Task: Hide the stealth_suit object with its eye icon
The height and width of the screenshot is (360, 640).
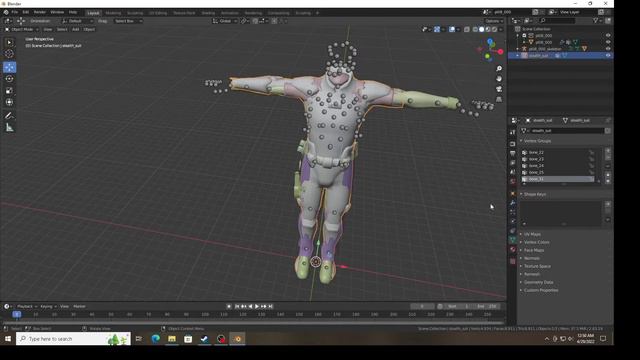Action: pos(608,56)
